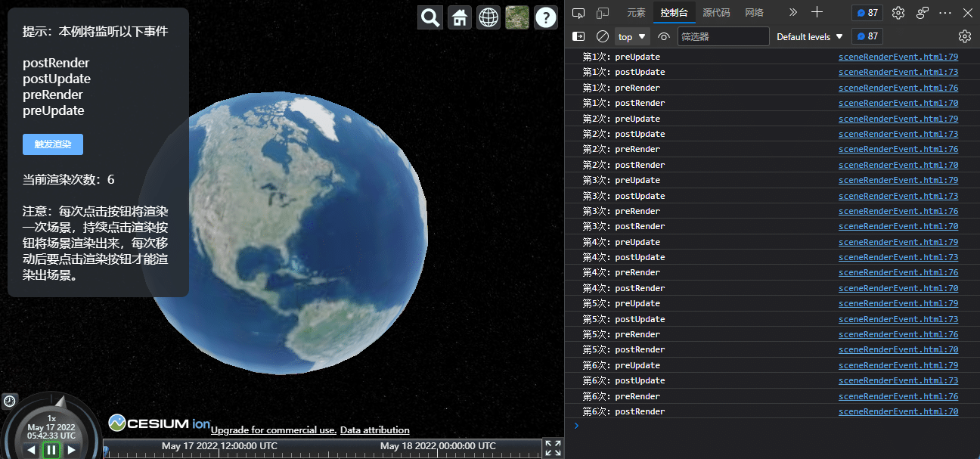Switch to the 控制台 tab
Image resolution: width=980 pixels, height=459 pixels.
pos(675,13)
